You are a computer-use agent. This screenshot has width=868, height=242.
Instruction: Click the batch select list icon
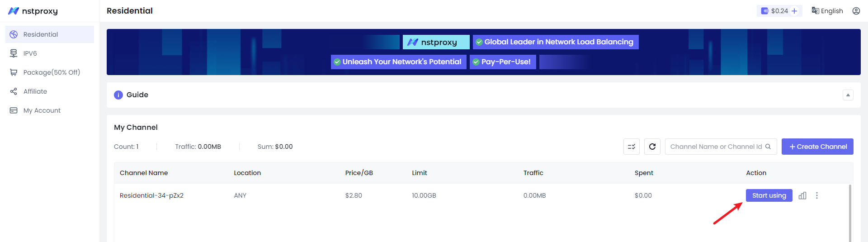point(632,147)
